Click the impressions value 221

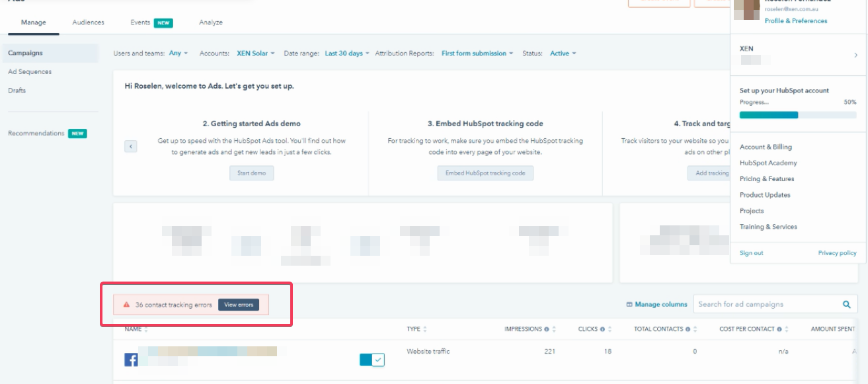point(549,352)
